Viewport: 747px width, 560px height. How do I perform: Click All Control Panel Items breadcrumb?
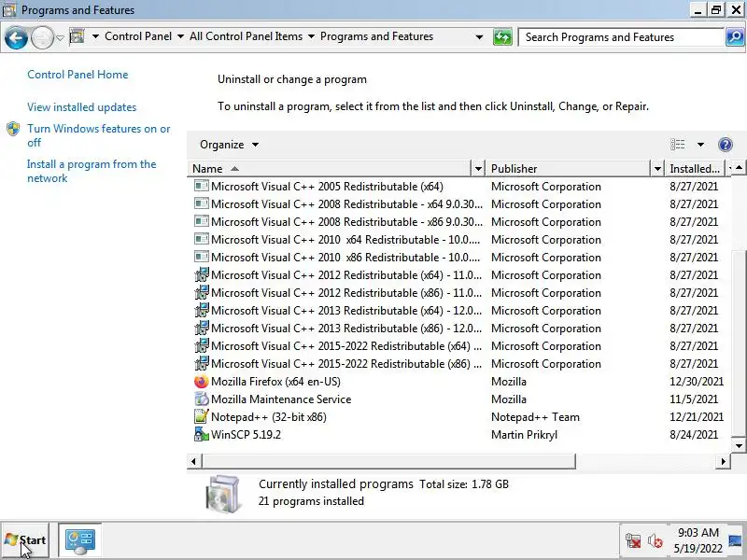246,36
